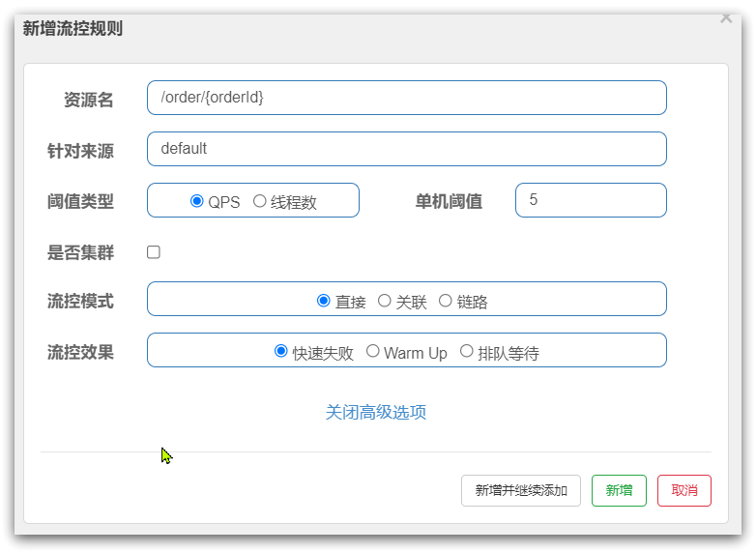
Task: Select 关联 flow control mode
Action: [384, 301]
